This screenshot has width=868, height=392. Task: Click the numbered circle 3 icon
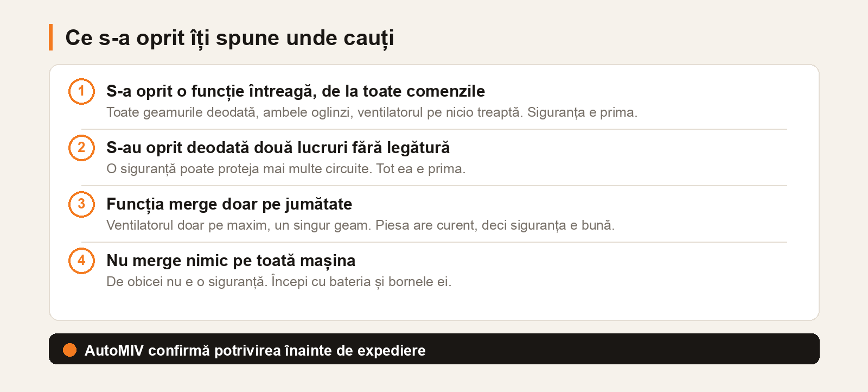[x=81, y=204]
